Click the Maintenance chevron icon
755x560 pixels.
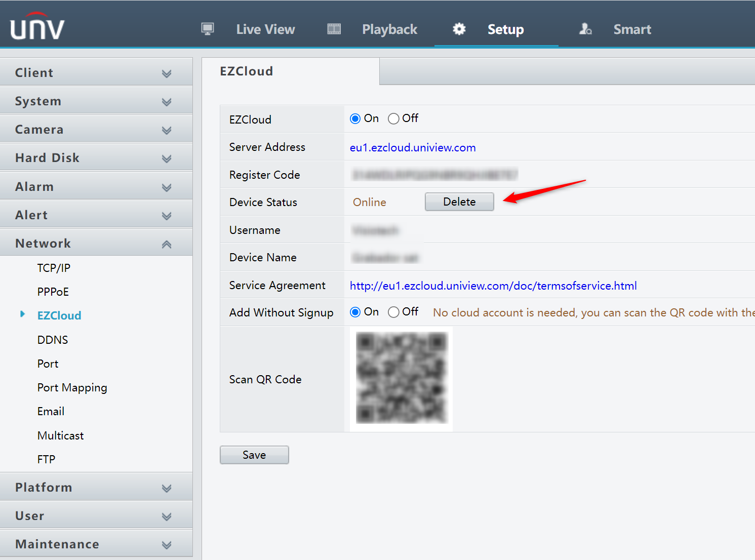coord(167,545)
